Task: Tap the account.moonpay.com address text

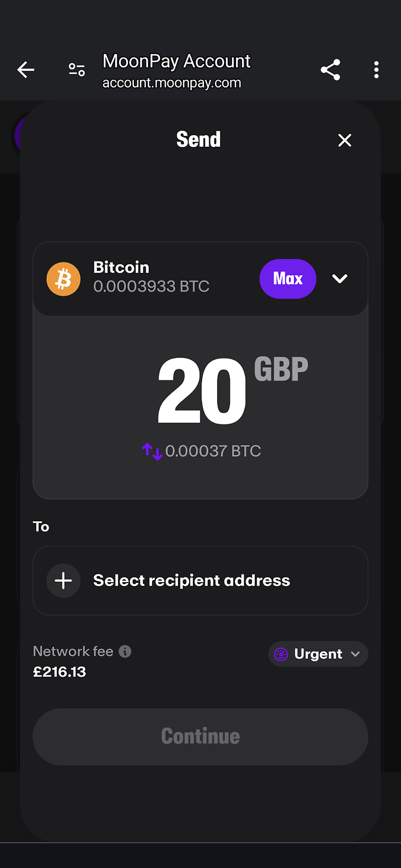Action: coord(171,83)
